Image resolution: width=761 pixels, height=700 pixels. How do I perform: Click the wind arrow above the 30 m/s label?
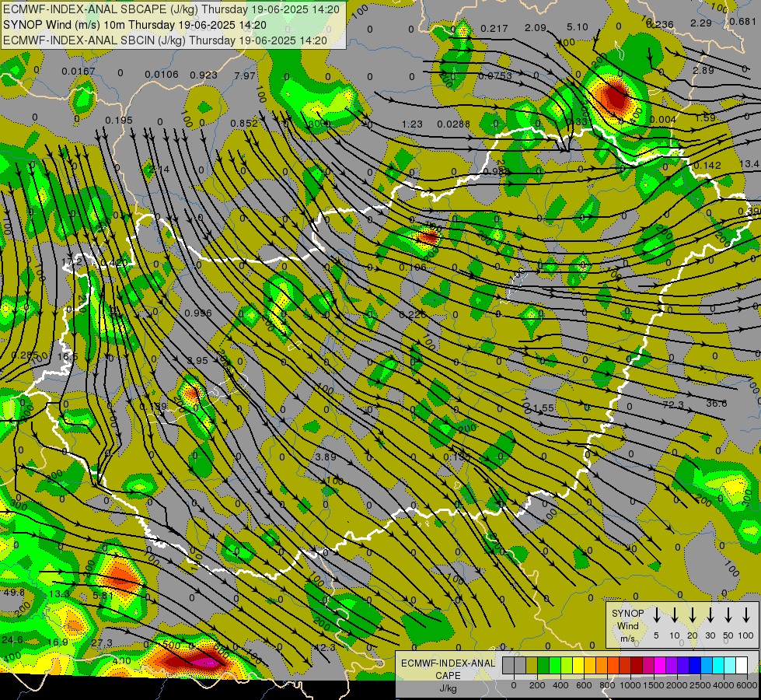click(710, 615)
